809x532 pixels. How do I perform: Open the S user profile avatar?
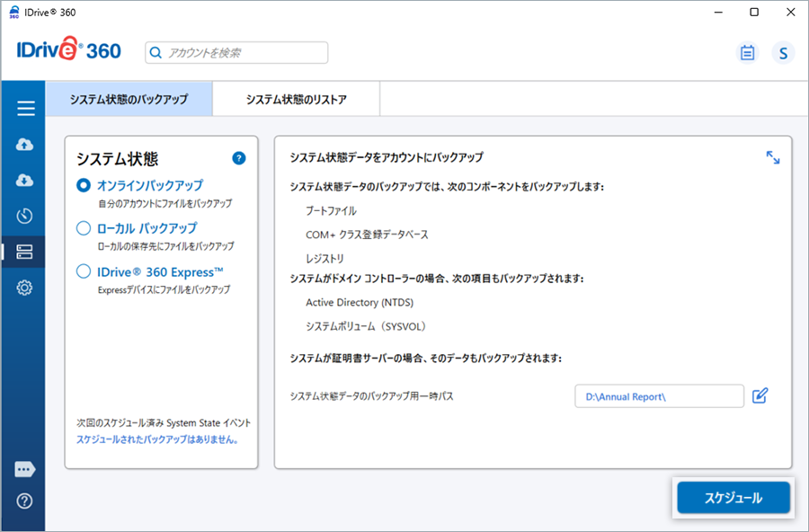point(783,53)
